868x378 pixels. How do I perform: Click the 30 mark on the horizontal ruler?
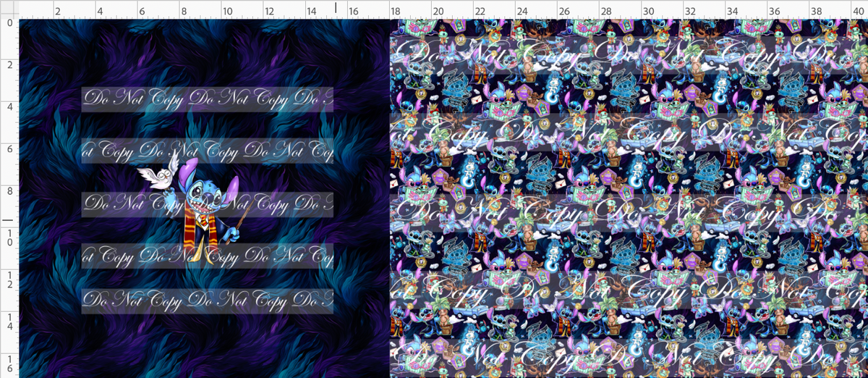tap(649, 12)
